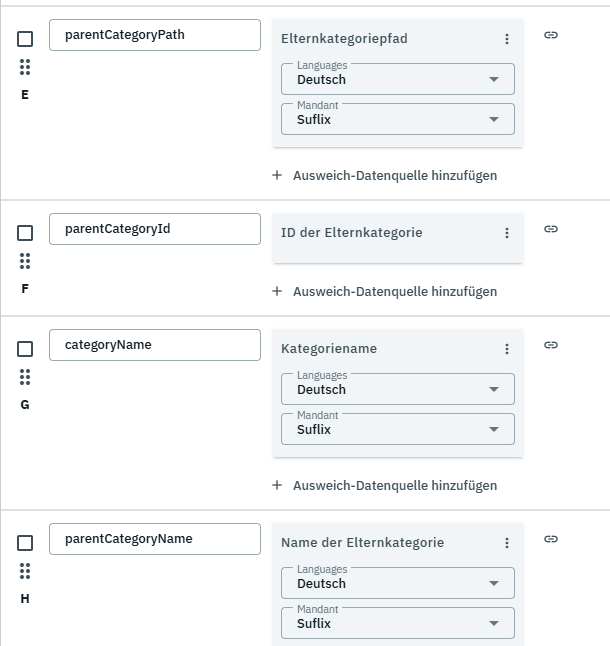
Task: Check the box next to categoryName
Action: [25, 349]
